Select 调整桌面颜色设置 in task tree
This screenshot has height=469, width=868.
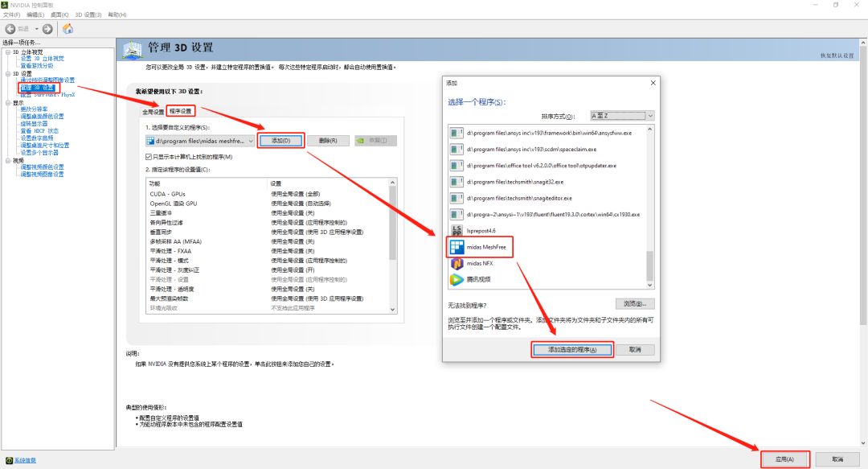(42, 117)
